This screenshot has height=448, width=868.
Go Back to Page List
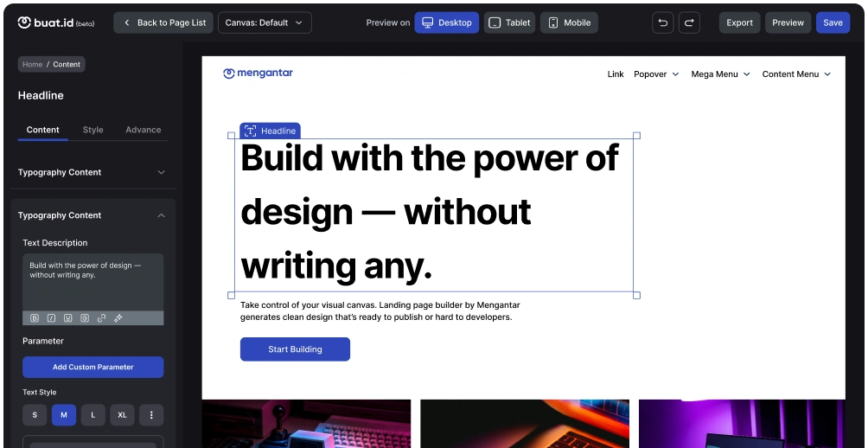[163, 22]
